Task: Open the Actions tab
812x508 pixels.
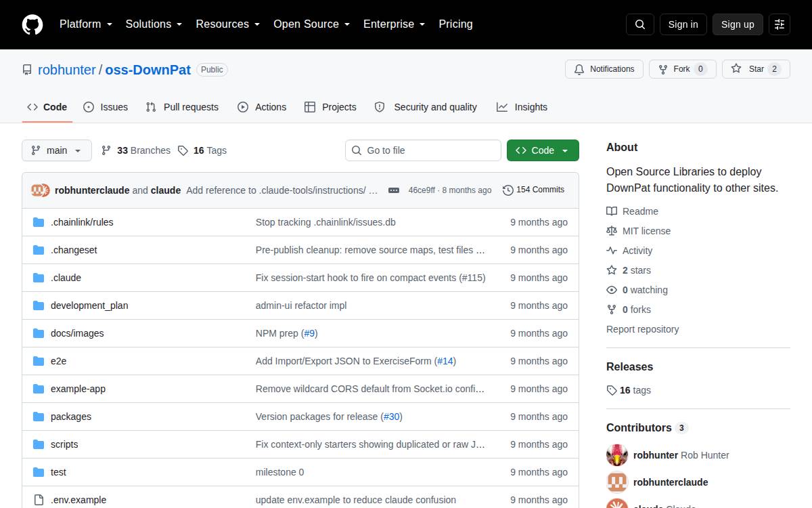Action: tap(262, 107)
